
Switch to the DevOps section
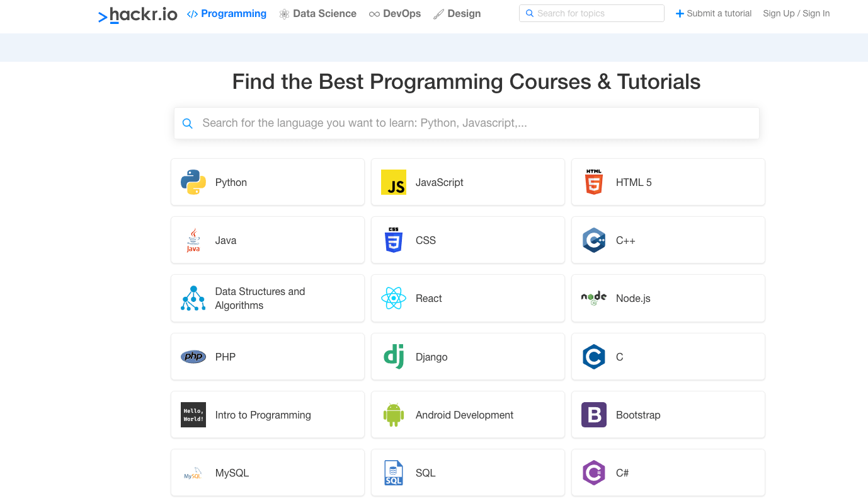pyautogui.click(x=395, y=13)
